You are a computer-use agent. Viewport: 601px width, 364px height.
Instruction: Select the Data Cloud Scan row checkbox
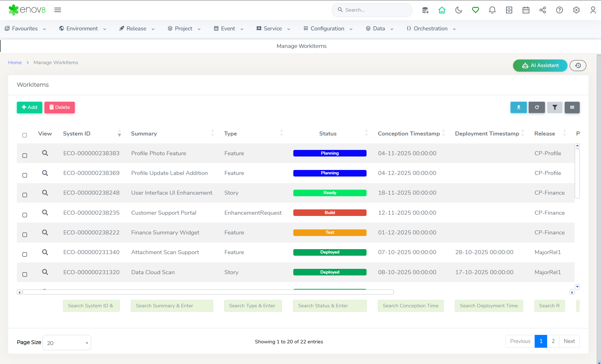pos(25,274)
